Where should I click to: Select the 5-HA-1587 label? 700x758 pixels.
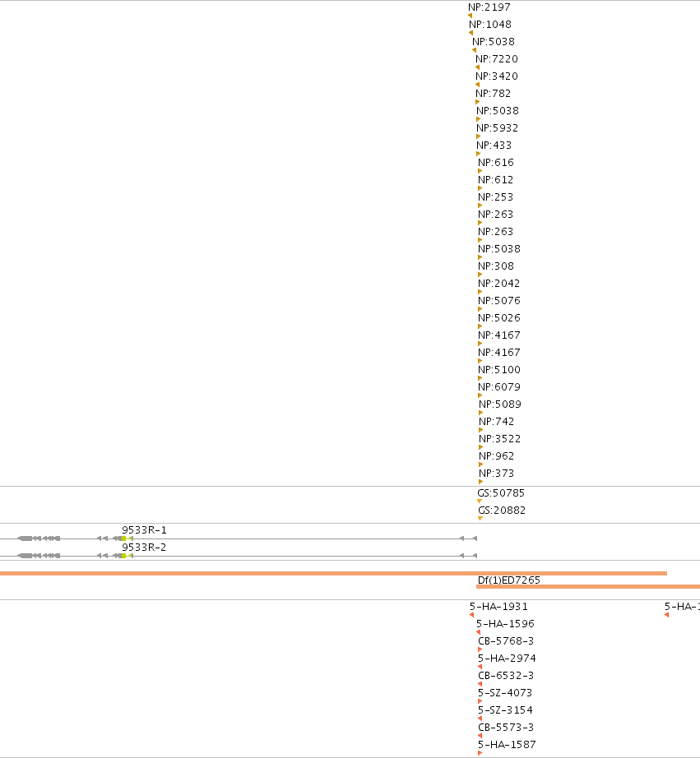point(507,745)
